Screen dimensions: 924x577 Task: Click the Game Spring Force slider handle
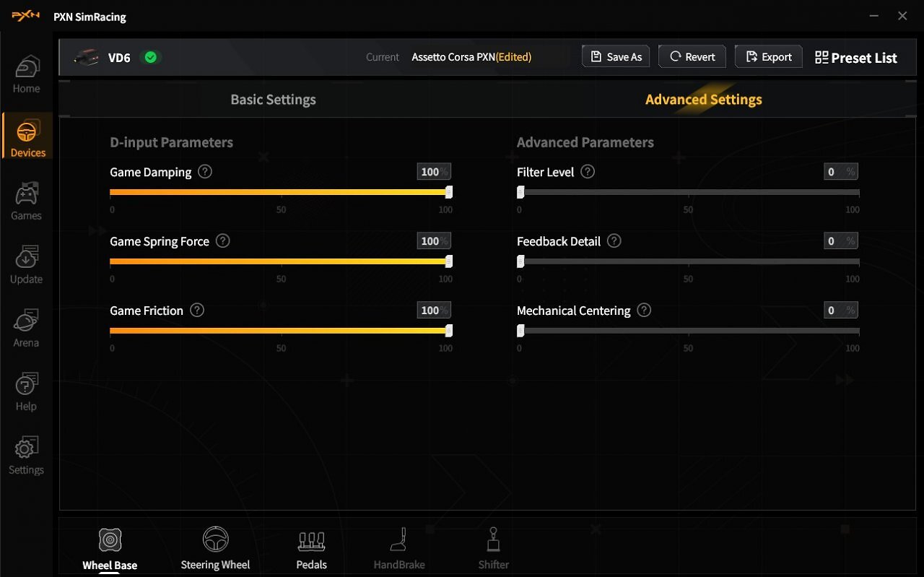click(449, 261)
